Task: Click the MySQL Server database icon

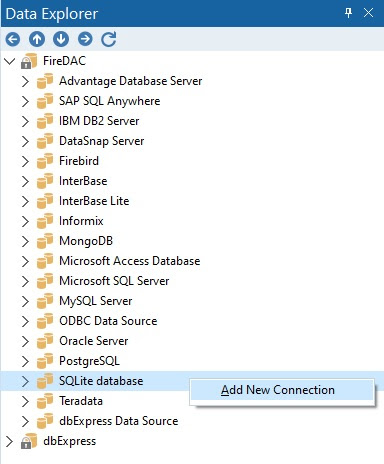Action: click(45, 301)
